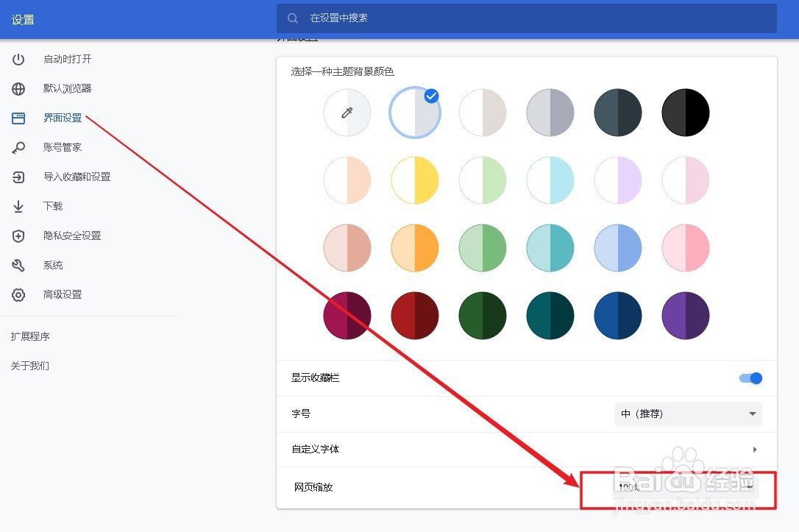
Task: Choose the bright pink theme swatch
Action: click(x=686, y=248)
